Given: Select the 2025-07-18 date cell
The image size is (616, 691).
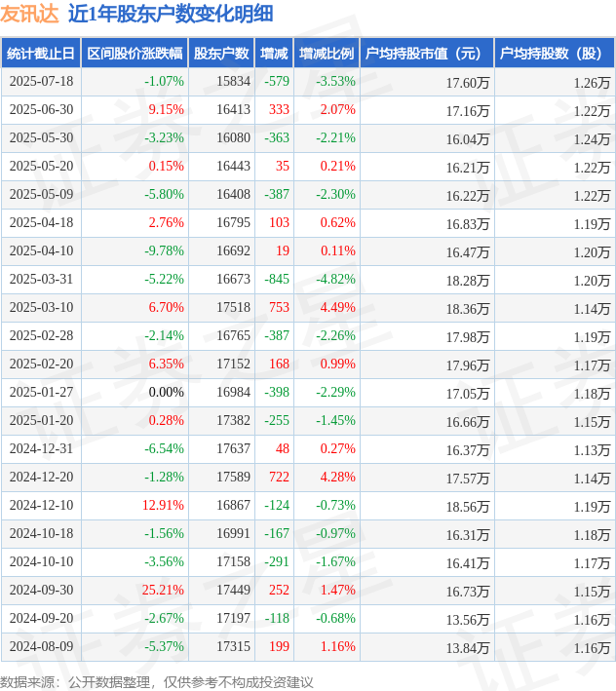Looking at the screenshot, I should (x=41, y=82).
